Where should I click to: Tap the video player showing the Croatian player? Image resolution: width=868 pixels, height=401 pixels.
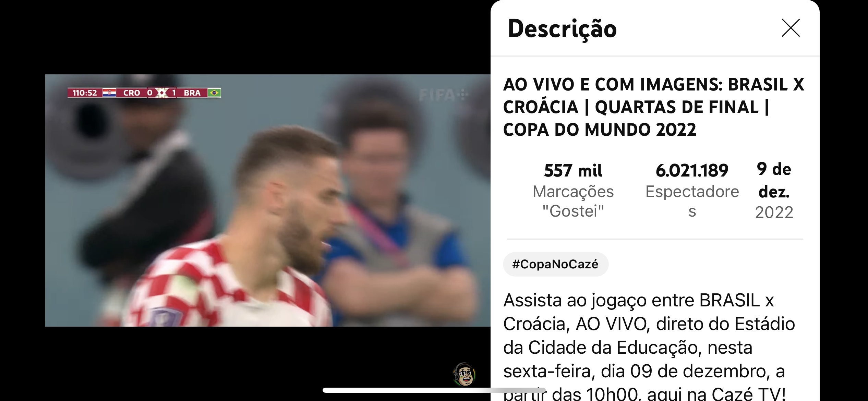[268, 200]
